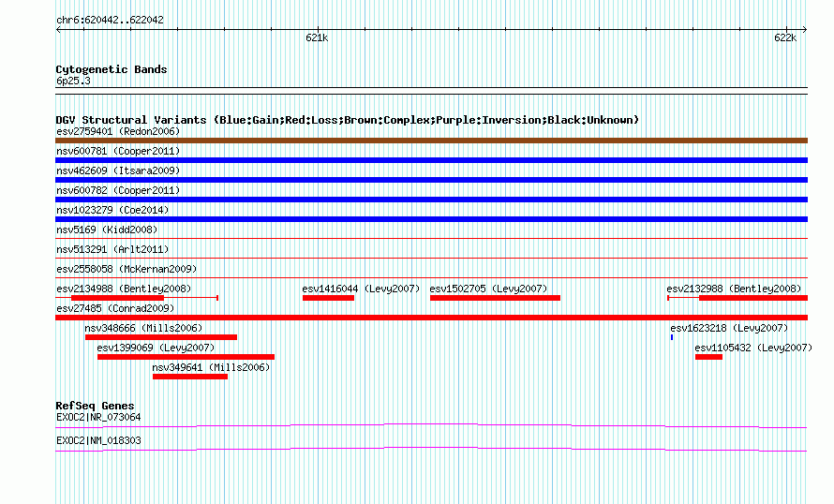Click the esv2132988 (Bentley2008) label

coord(734,289)
